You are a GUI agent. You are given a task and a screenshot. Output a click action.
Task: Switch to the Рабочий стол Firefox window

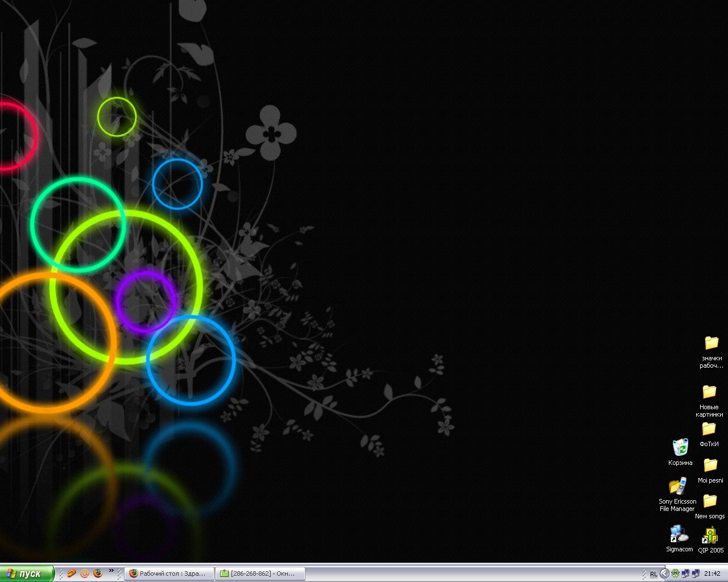click(x=169, y=573)
